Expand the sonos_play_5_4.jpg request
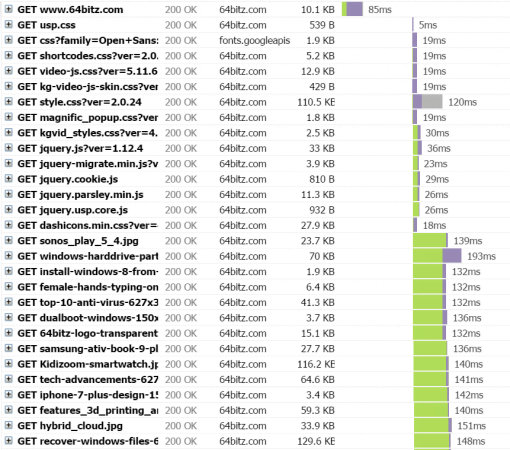Viewport: 510px width, 450px height. 9,240
